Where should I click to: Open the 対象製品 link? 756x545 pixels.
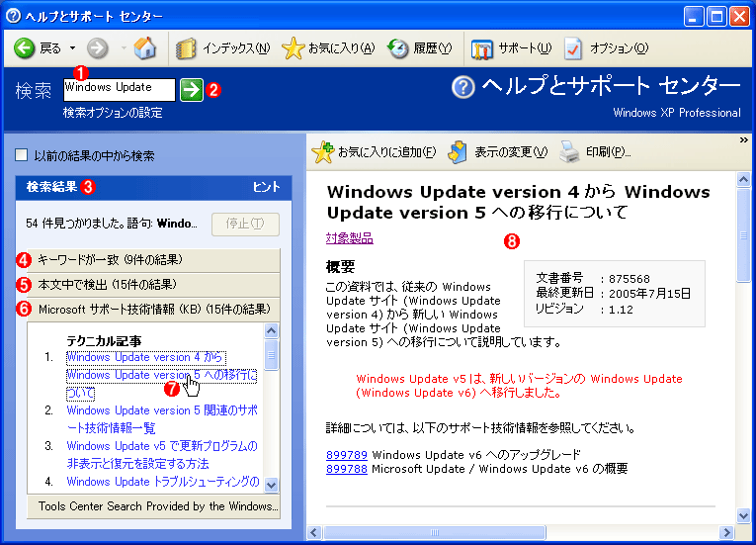coord(350,238)
